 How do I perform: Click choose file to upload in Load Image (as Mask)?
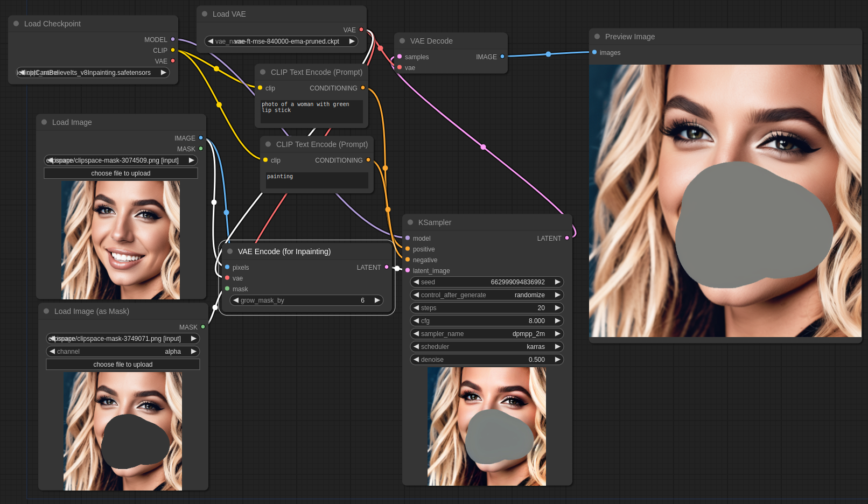(x=123, y=364)
